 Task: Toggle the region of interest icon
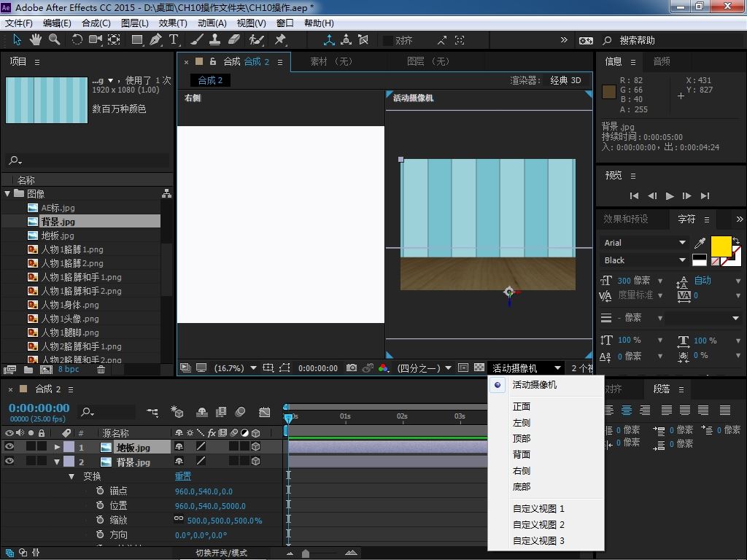(462, 367)
